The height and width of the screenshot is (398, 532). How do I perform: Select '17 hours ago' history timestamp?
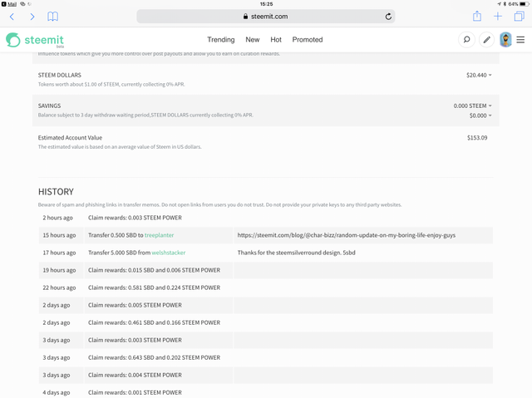[59, 253]
